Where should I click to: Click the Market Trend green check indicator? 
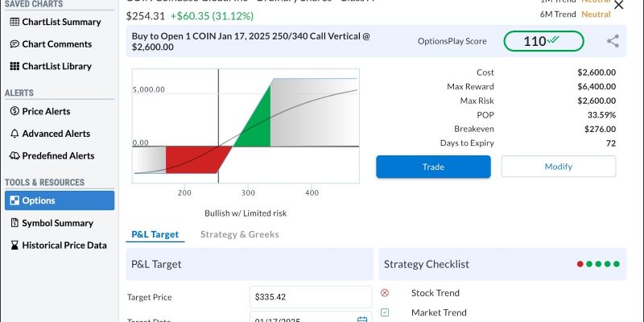click(385, 312)
